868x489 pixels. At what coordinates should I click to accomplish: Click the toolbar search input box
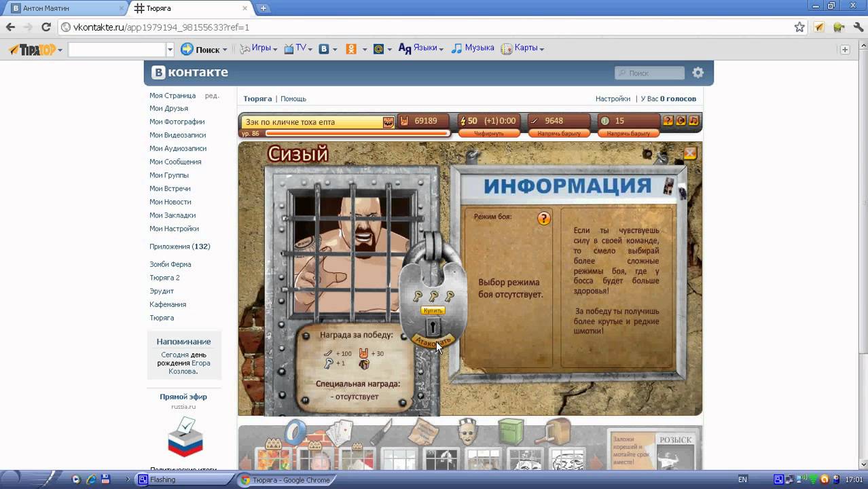pos(117,50)
